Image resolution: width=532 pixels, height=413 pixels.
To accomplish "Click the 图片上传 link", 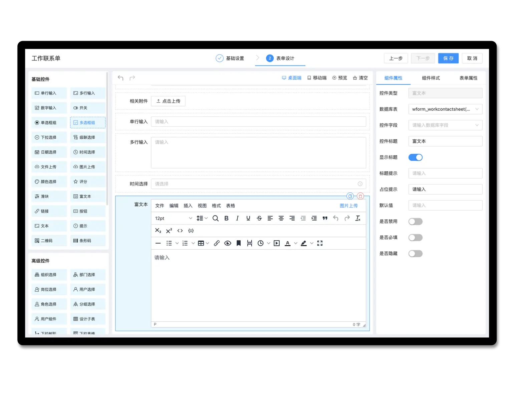I will click(348, 205).
